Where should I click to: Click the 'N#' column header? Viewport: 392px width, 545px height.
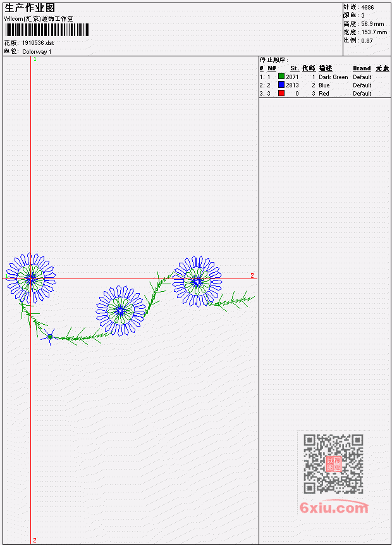[271, 68]
